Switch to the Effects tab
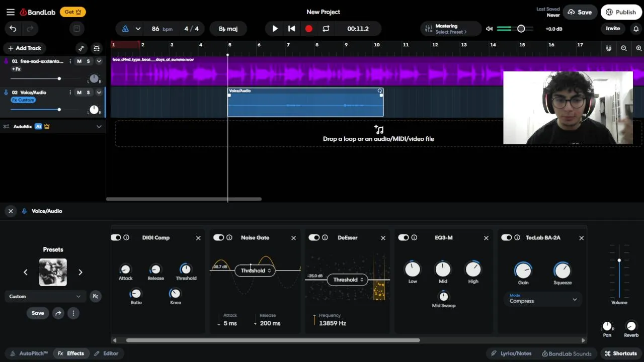 point(71,353)
